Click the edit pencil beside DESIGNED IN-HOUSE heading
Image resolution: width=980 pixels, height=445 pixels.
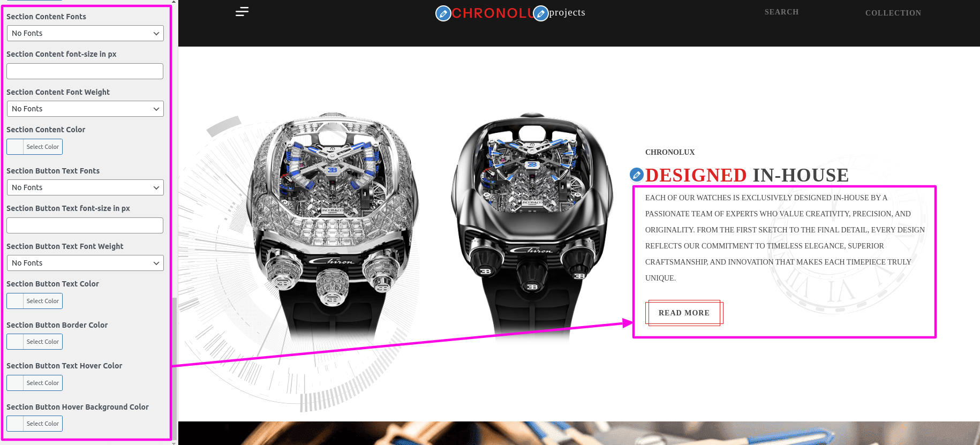[637, 175]
